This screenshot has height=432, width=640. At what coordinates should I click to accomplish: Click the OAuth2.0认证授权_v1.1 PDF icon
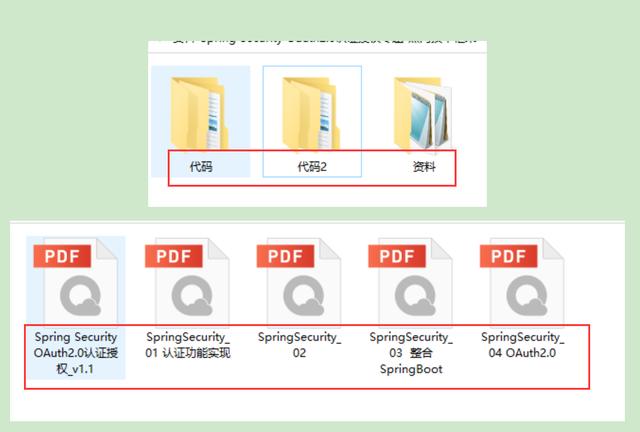(x=76, y=282)
